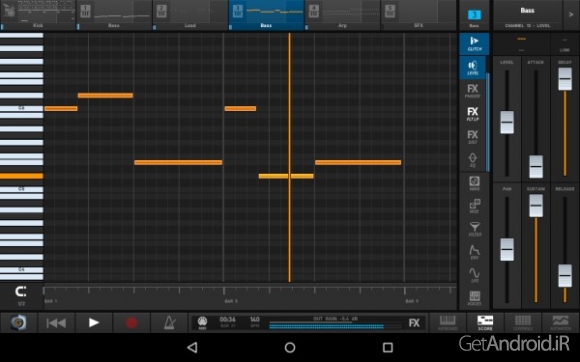Adjust the Sustain fader
The height and width of the screenshot is (362, 580).
(x=536, y=205)
